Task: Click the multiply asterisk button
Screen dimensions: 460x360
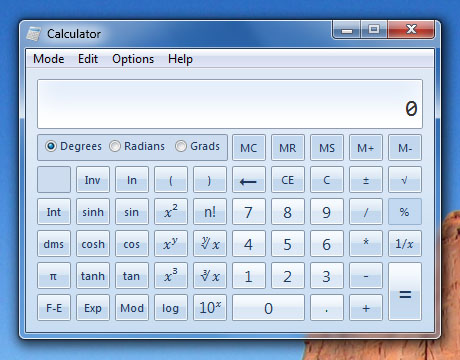Action: coord(366,244)
